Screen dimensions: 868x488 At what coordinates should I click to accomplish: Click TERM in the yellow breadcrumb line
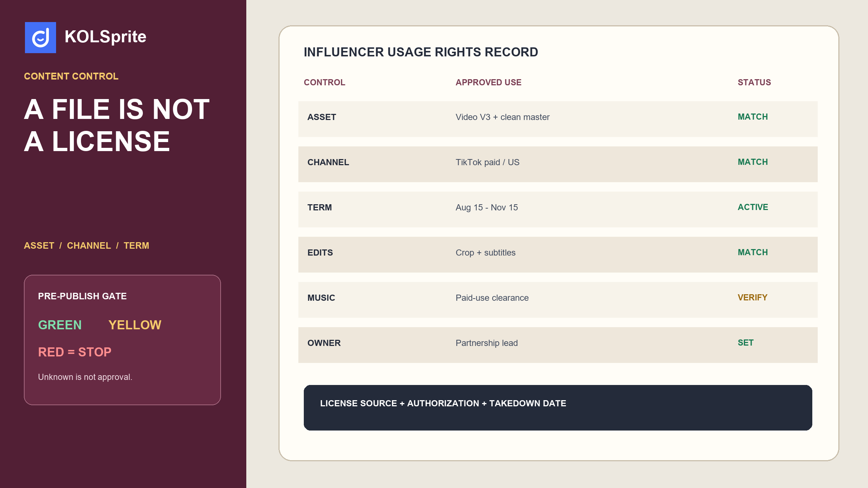pos(136,245)
